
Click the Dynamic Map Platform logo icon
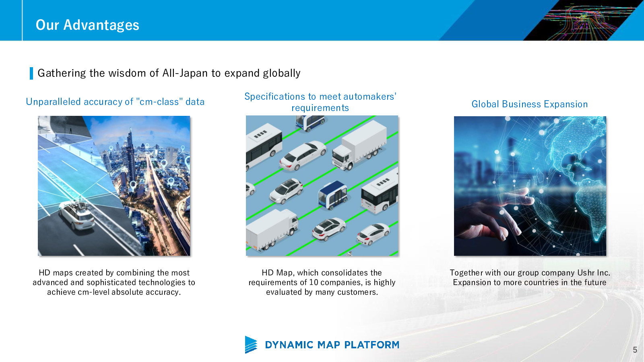click(251, 345)
